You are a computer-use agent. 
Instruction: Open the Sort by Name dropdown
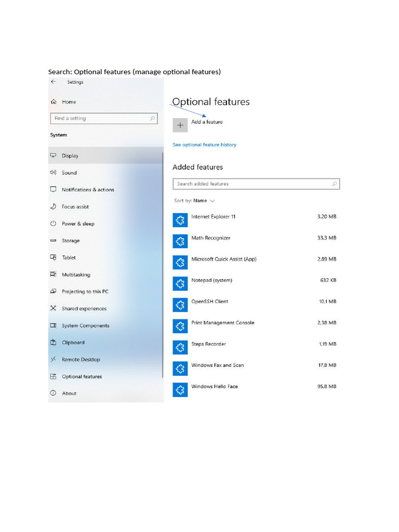(x=194, y=201)
